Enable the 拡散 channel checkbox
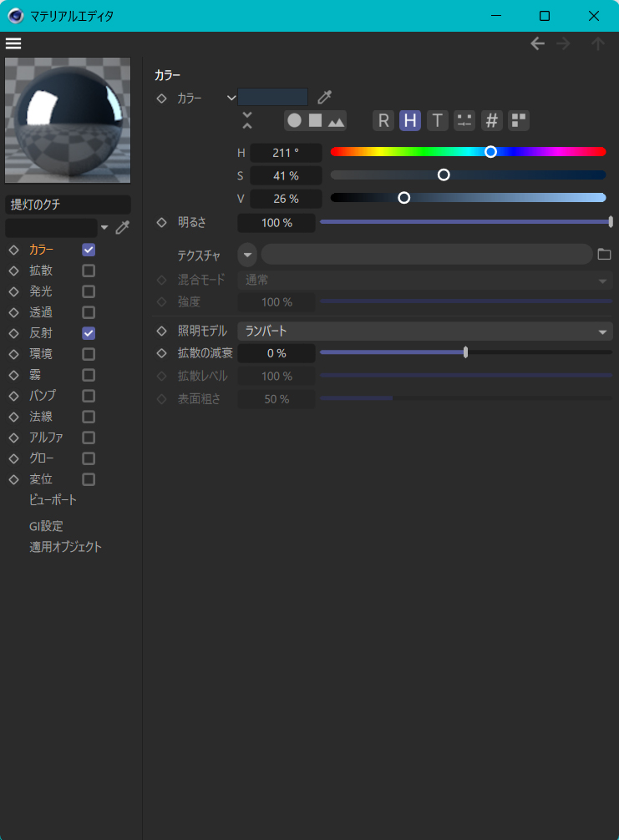This screenshot has width=619, height=840. pos(89,271)
